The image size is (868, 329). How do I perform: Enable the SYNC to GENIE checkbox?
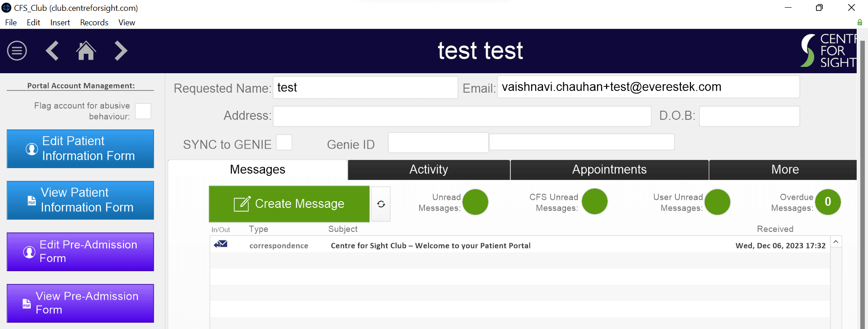[x=284, y=142]
